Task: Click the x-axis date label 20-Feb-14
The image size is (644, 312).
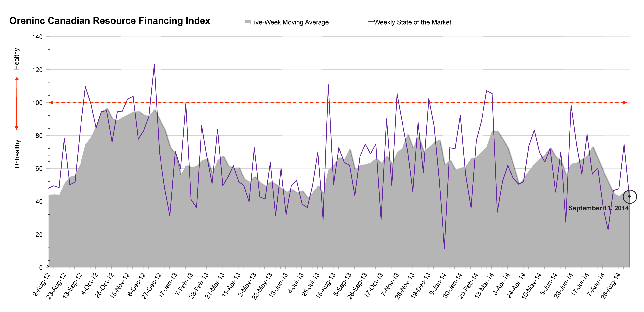Action: pos(468,286)
